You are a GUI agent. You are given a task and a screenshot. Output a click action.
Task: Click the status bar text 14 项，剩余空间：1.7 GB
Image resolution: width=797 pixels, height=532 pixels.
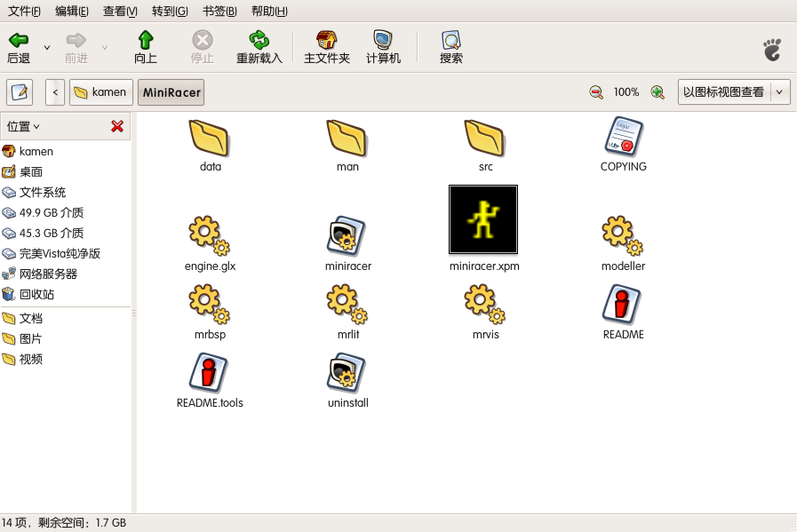[x=64, y=523]
